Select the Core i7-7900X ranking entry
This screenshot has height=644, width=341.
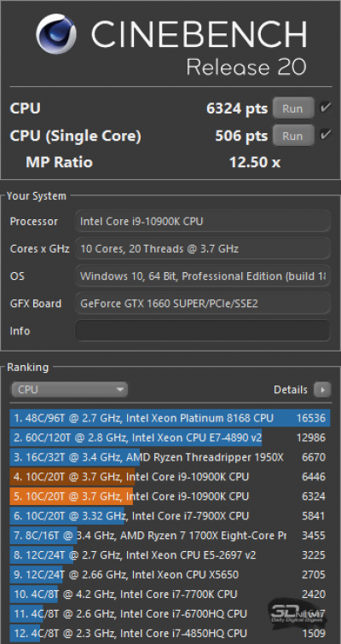(x=170, y=516)
